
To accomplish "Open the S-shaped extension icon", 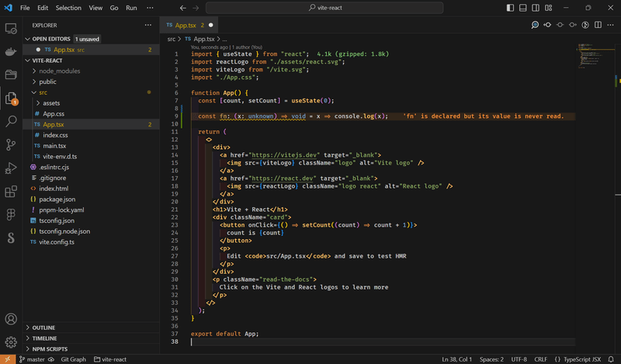I will (x=11, y=237).
